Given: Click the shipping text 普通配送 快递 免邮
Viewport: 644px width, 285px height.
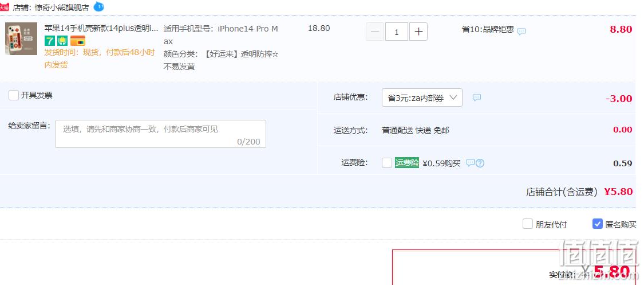Looking at the screenshot, I should (416, 130).
